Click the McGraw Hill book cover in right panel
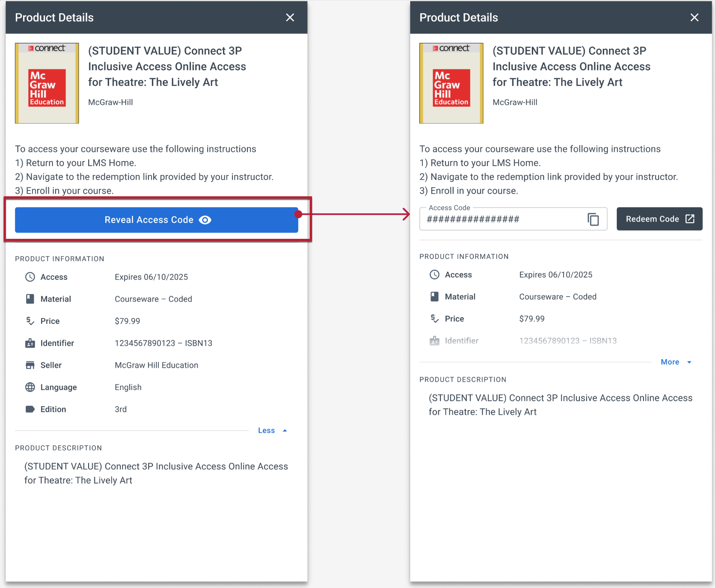Image resolution: width=715 pixels, height=588 pixels. 451,83
